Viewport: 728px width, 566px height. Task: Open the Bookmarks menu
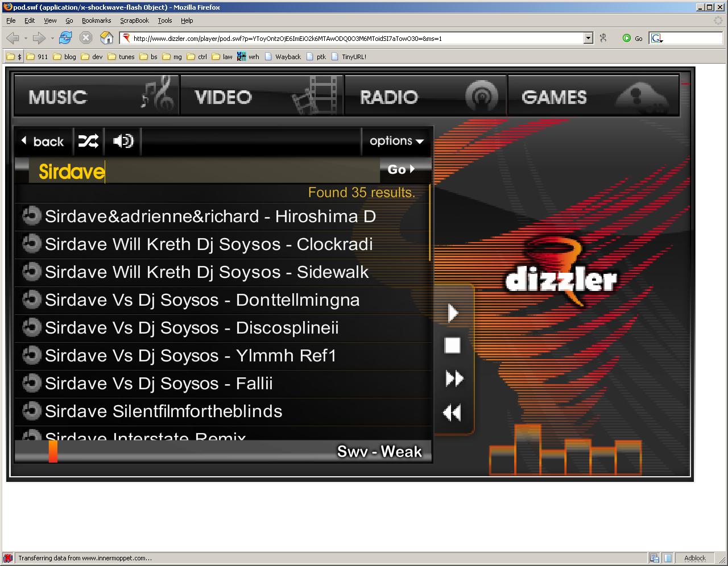[96, 20]
